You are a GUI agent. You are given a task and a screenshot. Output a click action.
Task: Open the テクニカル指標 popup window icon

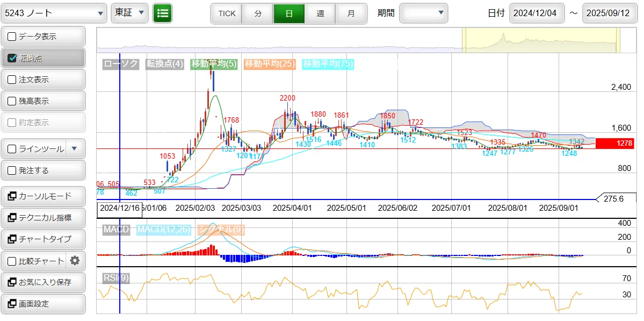12,217
